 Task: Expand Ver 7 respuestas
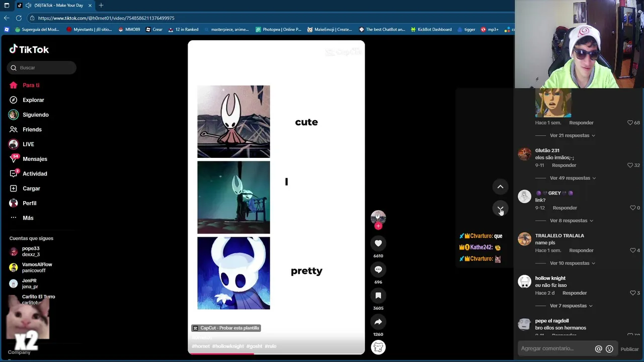pyautogui.click(x=572, y=306)
